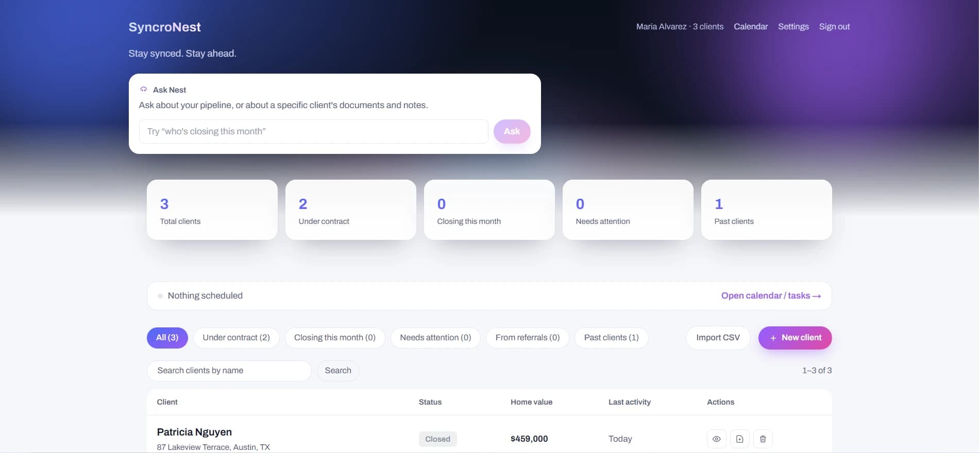Screen dimensions: 980x453
Task: Click the $459,000 home value
Action: (x=529, y=439)
